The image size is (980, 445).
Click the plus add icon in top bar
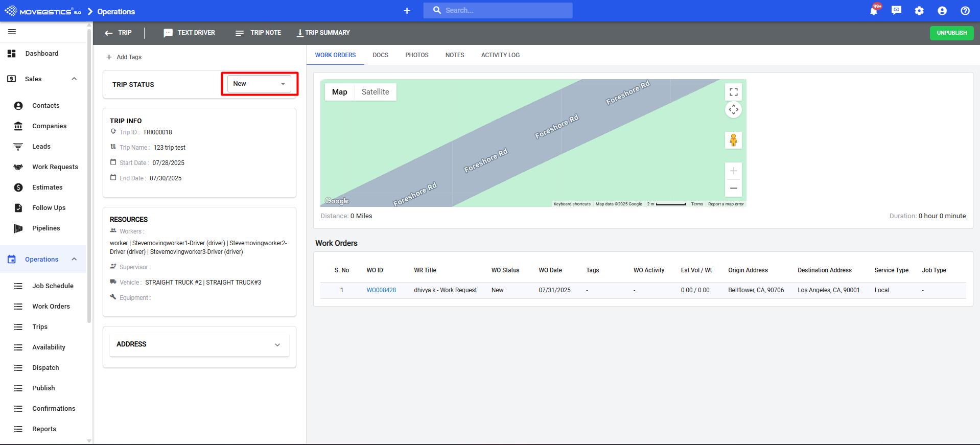click(x=407, y=11)
